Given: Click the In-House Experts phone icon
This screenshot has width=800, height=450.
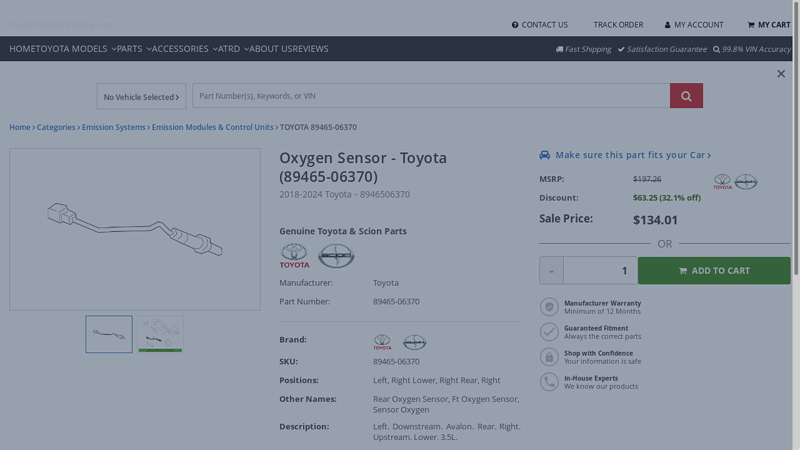Looking at the screenshot, I should [549, 382].
